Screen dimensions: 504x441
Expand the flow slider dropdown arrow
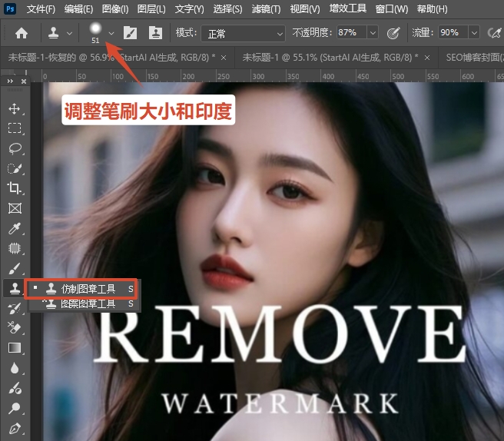[474, 33]
